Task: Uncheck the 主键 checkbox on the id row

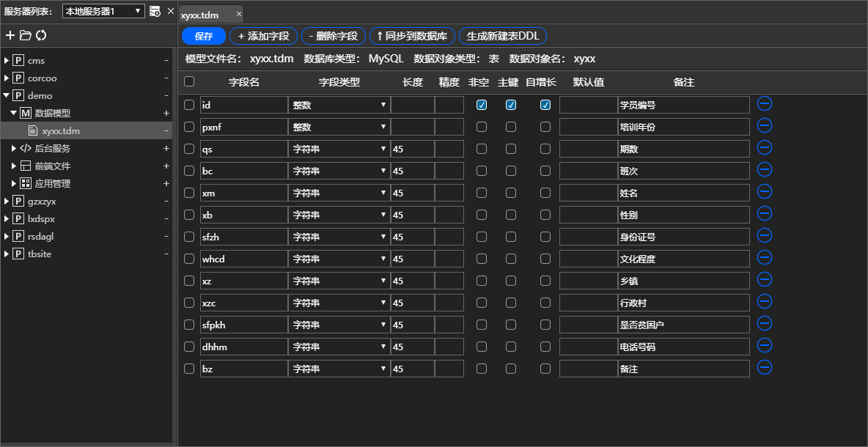Action: (510, 105)
